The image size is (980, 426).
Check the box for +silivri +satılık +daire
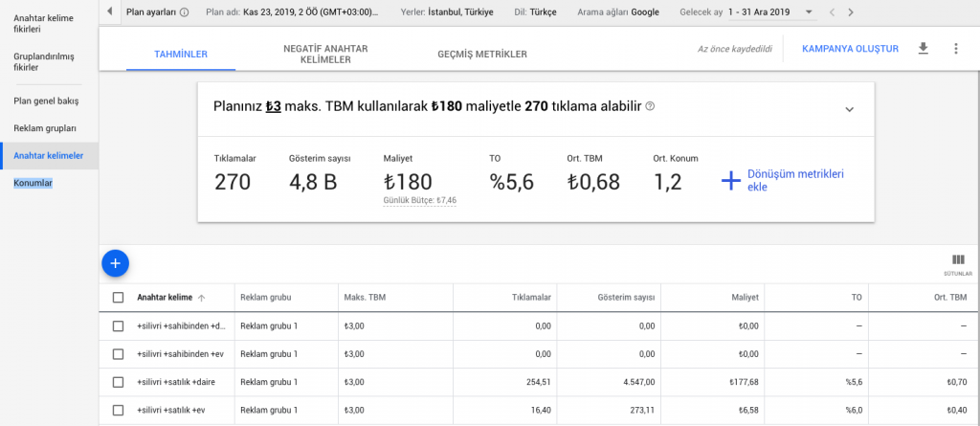pos(119,382)
